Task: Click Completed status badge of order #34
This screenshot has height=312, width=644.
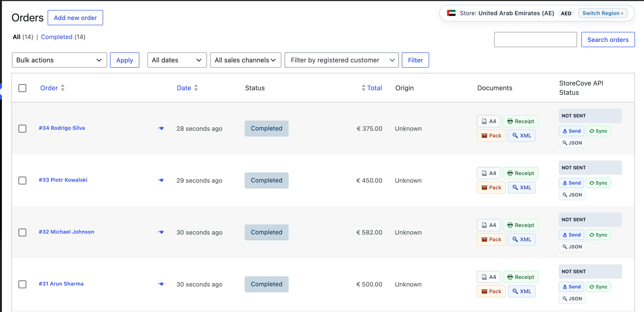Action: point(267,129)
